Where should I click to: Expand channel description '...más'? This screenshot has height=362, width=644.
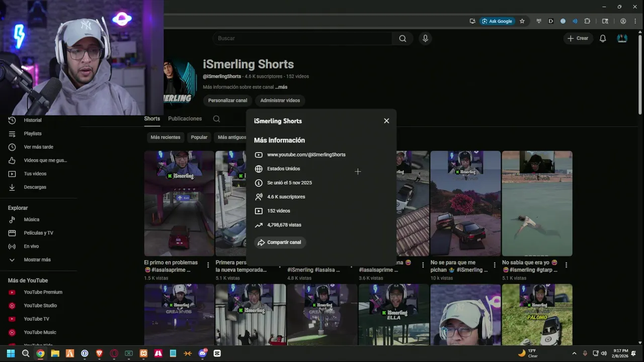[x=281, y=87]
